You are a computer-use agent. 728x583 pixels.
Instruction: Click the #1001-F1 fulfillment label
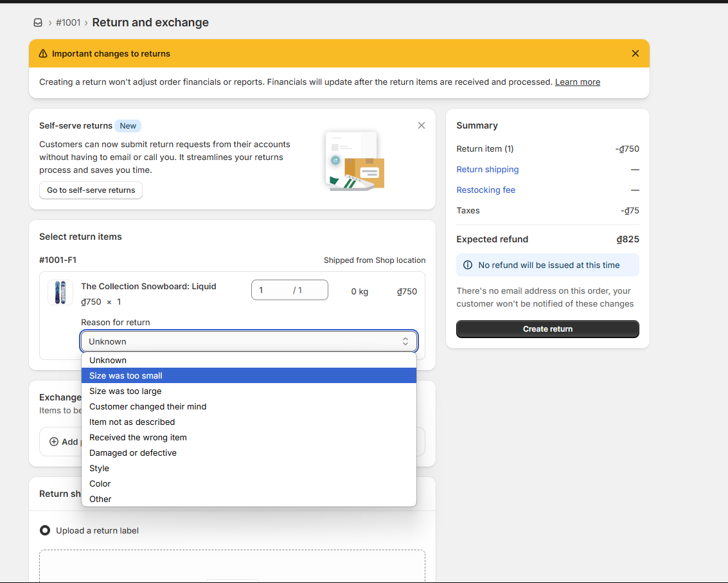point(58,260)
